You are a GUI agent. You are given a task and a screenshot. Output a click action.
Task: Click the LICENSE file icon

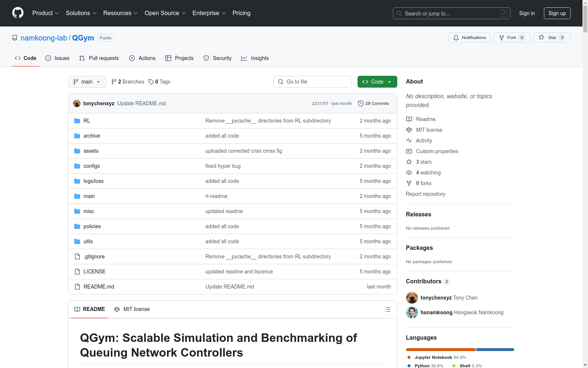pos(77,272)
